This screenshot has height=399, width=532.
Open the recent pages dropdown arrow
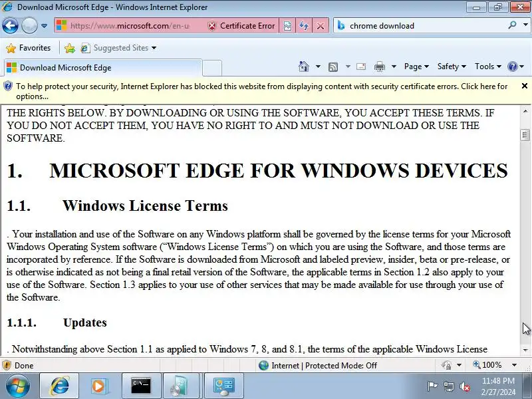pos(44,26)
